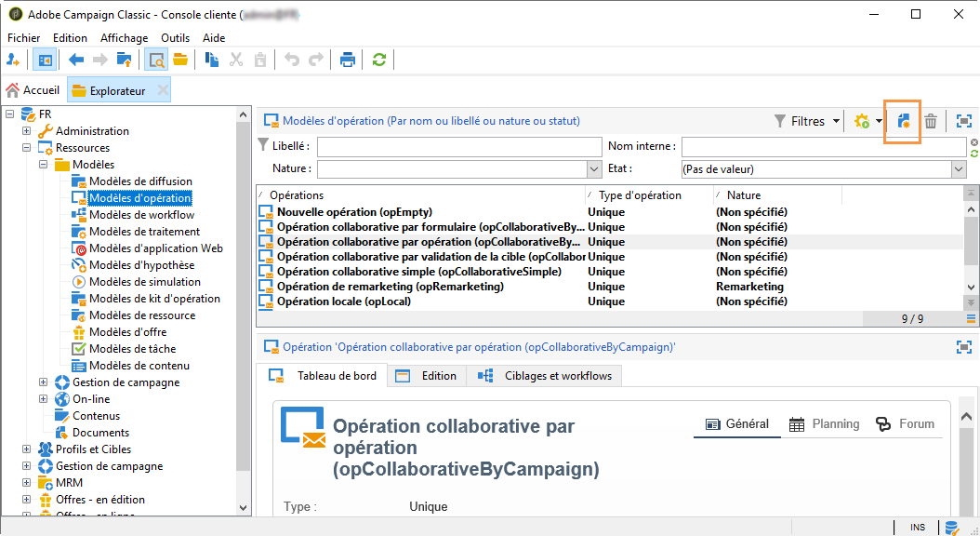The height and width of the screenshot is (536, 980).
Task: Click the highlighted New template icon
Action: click(903, 121)
